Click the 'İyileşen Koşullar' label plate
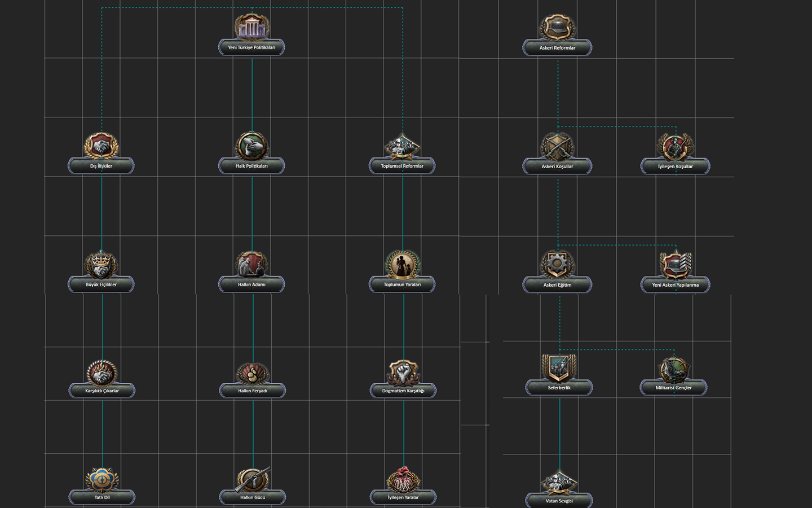 (675, 167)
